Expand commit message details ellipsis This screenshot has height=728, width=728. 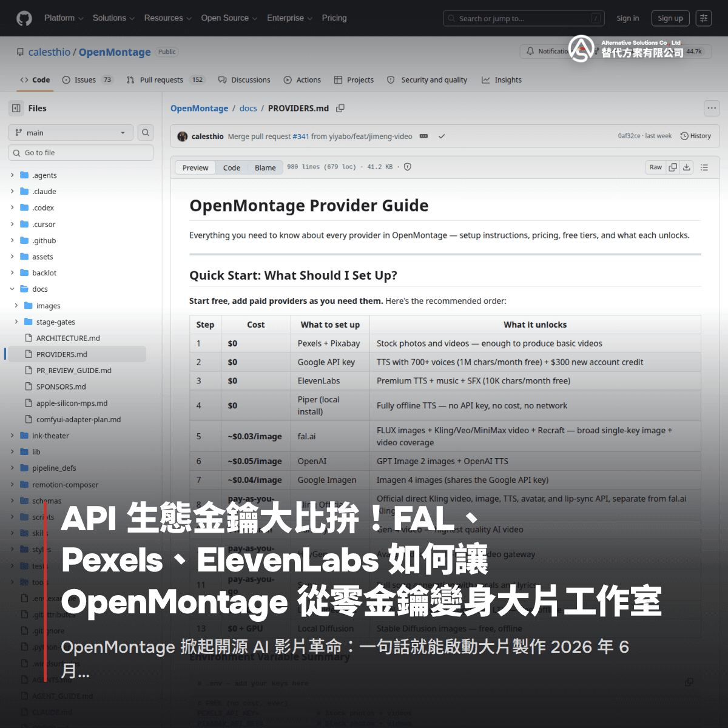point(423,136)
